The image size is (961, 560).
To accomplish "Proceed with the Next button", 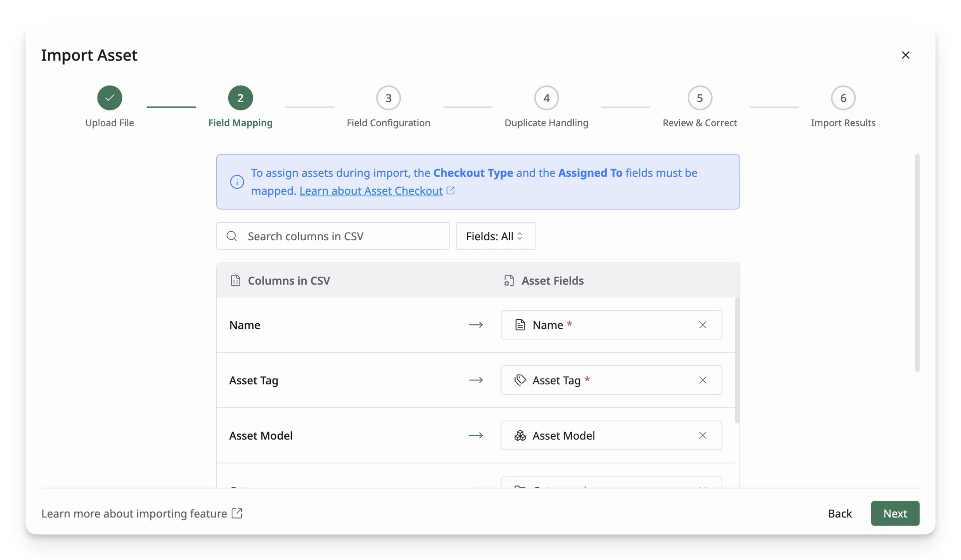I will point(895,513).
